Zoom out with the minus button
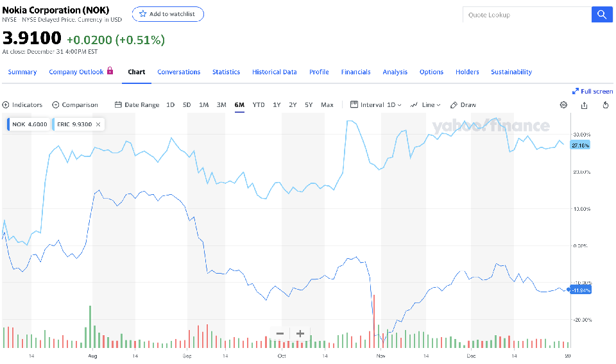This screenshot has height=364, width=616. (x=280, y=333)
